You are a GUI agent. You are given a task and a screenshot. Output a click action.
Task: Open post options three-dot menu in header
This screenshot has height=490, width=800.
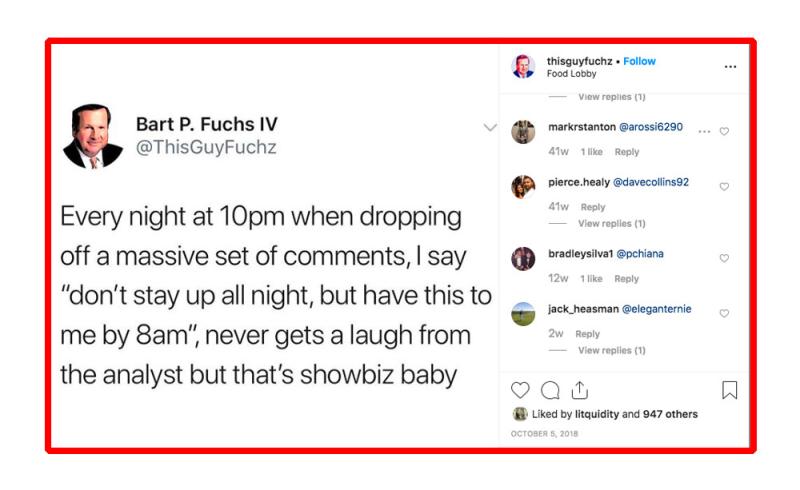pos(730,67)
